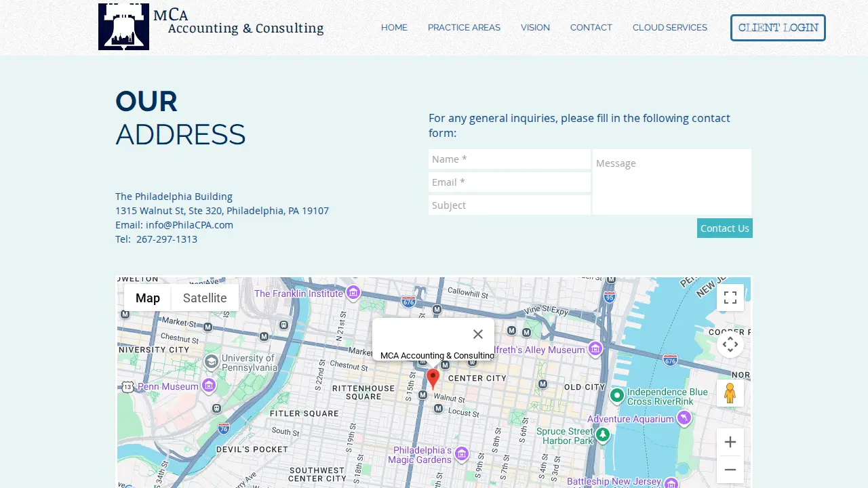Screen dimensions: 868x488
Task: Click the red location pin marker
Action: (x=433, y=379)
